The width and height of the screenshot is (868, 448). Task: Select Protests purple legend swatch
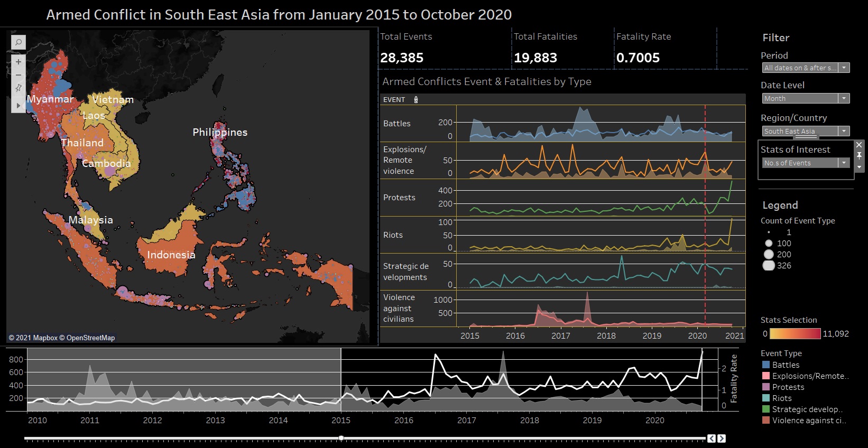coord(765,387)
